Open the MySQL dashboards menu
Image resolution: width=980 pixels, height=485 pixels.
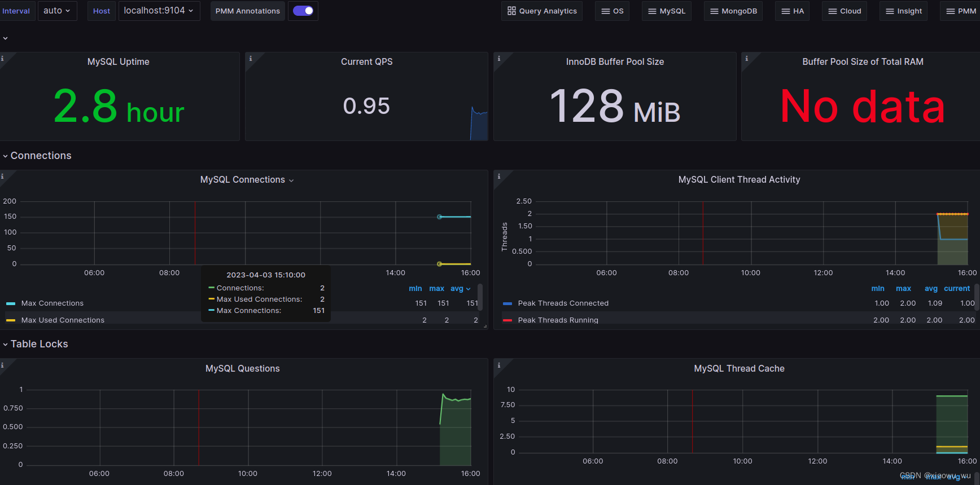[667, 11]
